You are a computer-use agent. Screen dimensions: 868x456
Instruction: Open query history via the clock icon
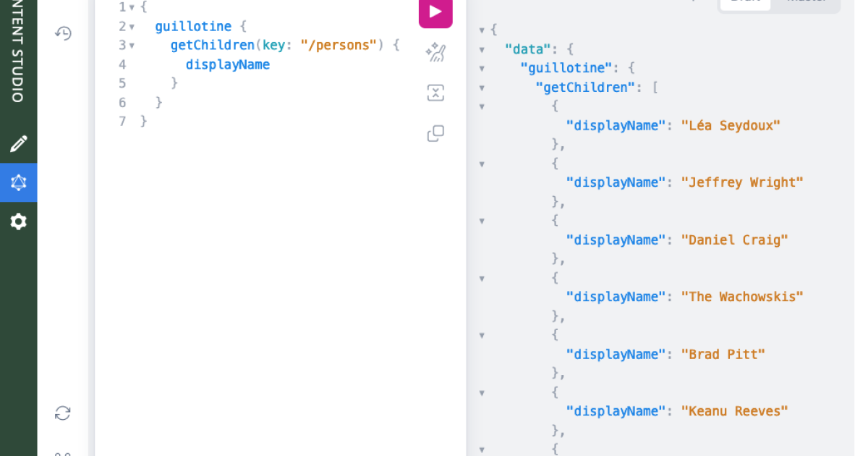pos(63,33)
